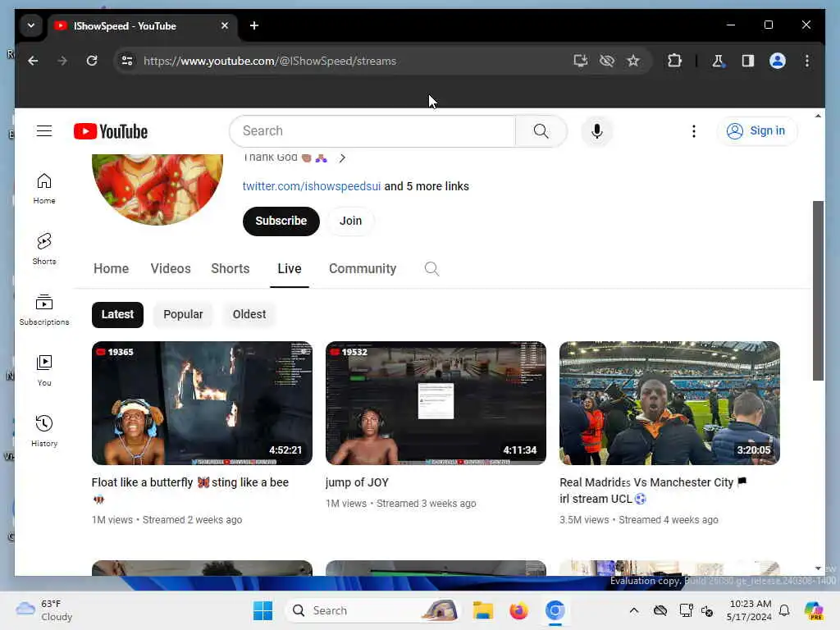Click the Join membership button
The height and width of the screenshot is (630, 840).
coord(351,221)
